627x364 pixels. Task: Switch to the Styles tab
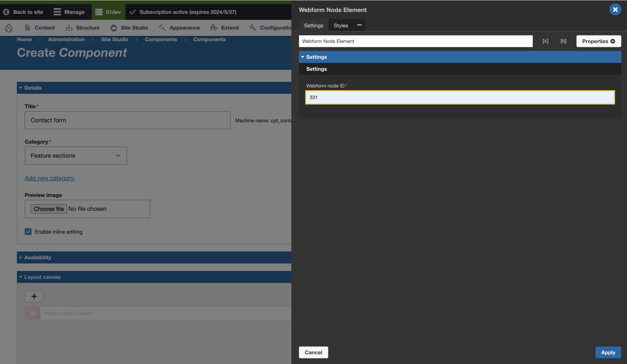click(341, 25)
